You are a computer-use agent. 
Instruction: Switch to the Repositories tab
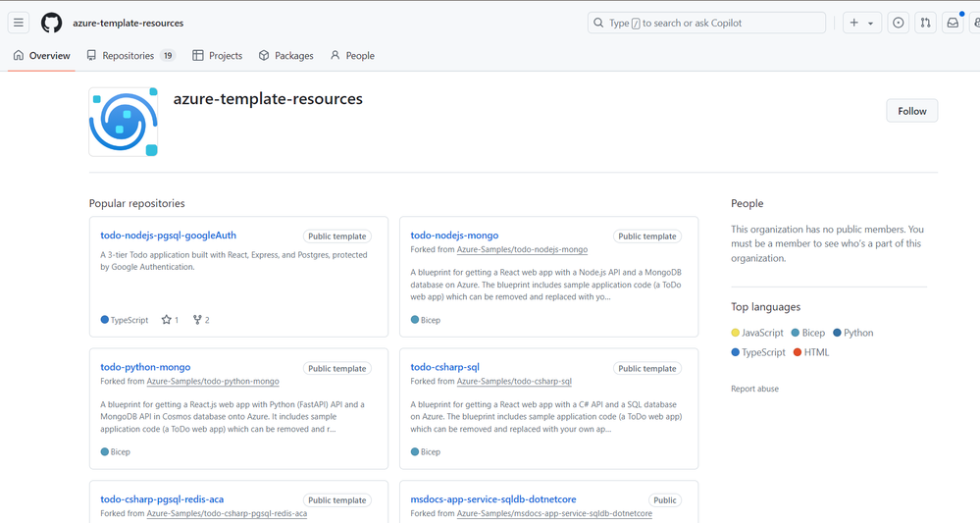[x=129, y=56]
